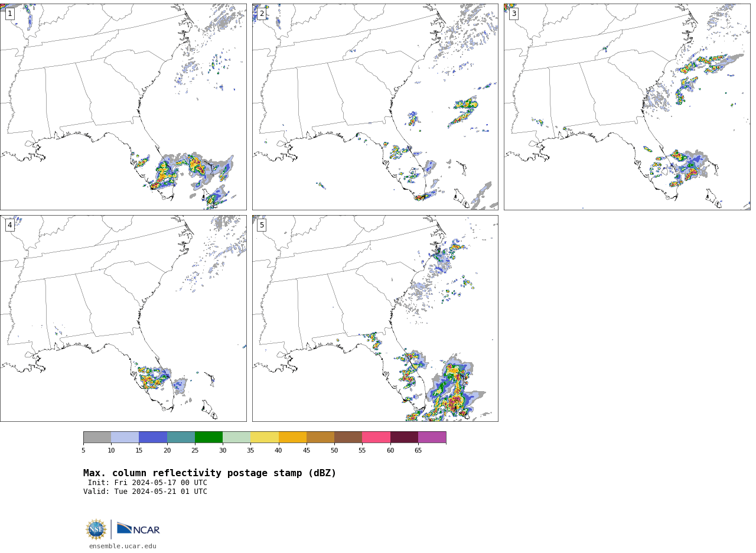Click the colorbar tick label 35
Image resolution: width=756 pixels, height=553 pixels.
250,451
